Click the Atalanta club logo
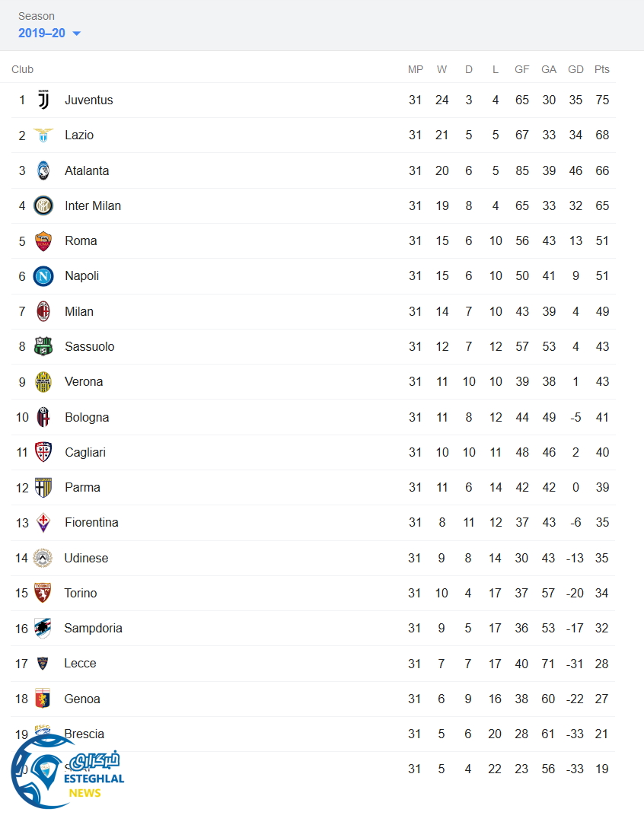The height and width of the screenshot is (828, 644). pyautogui.click(x=43, y=170)
